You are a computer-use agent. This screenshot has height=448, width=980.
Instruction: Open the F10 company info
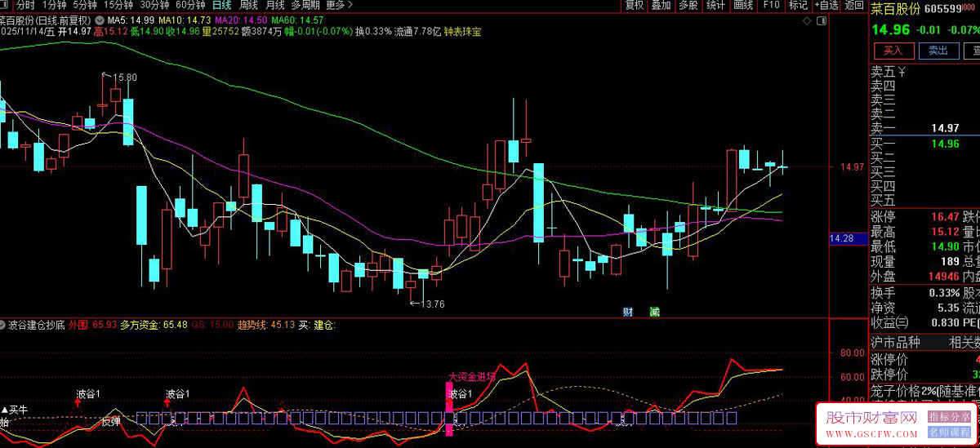pos(771,5)
